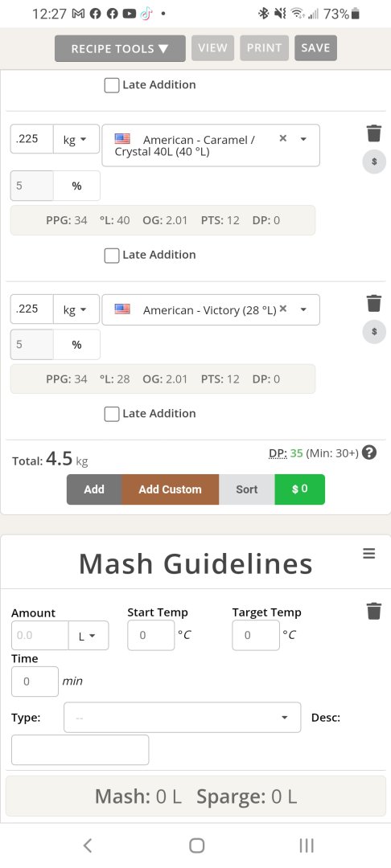Save the recipe

315,48
